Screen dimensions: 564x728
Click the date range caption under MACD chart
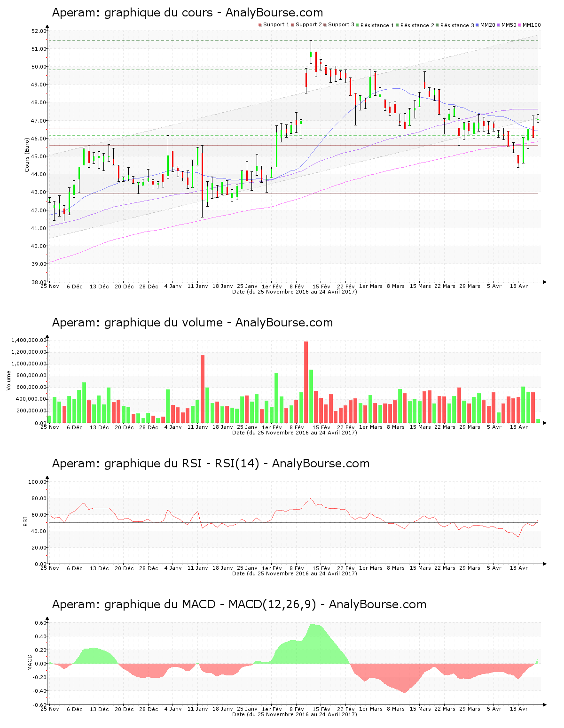pyautogui.click(x=295, y=714)
